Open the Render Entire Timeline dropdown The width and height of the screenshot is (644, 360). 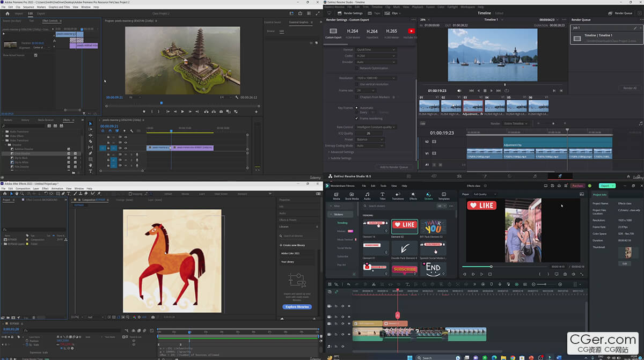(x=515, y=123)
